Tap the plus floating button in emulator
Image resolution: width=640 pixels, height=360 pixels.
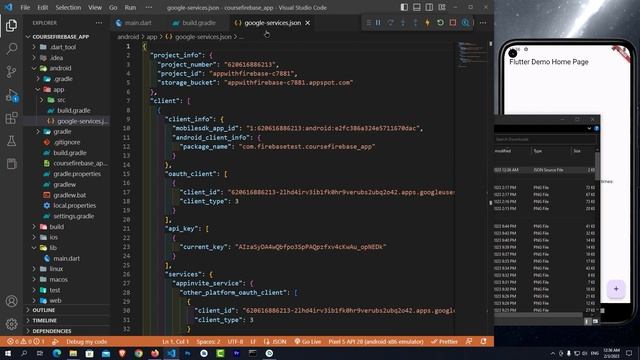(616, 289)
